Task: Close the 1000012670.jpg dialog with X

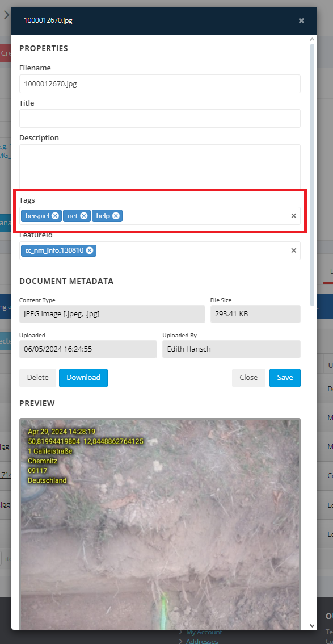Action: (301, 20)
